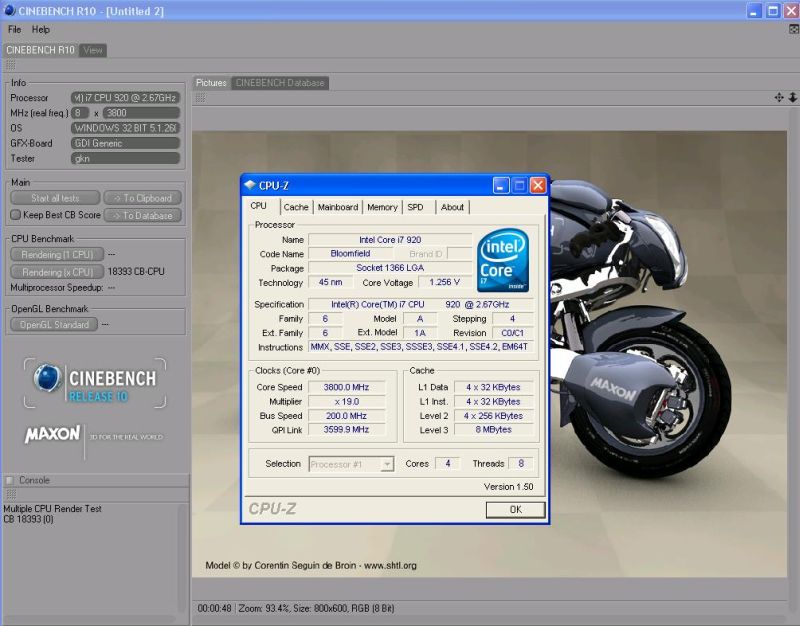Click the Cinebench Release 10 logo
Viewport: 800px width, 626px height.
click(x=95, y=383)
